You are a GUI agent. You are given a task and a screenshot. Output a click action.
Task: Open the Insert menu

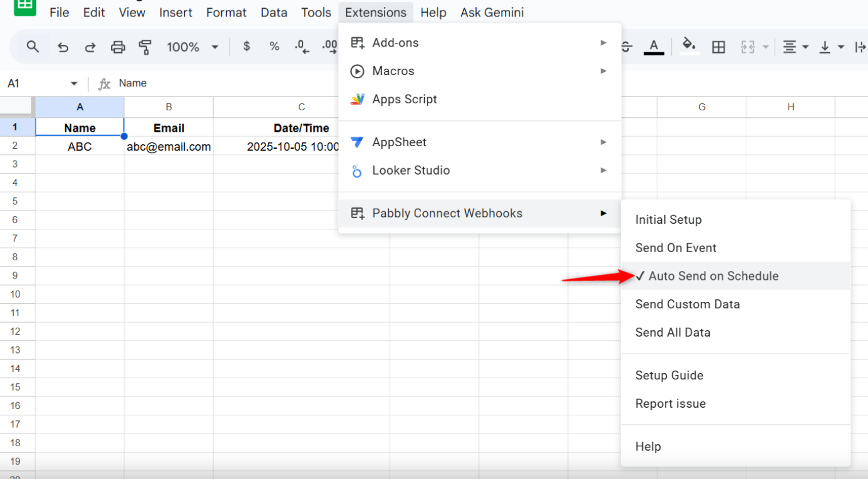point(176,13)
